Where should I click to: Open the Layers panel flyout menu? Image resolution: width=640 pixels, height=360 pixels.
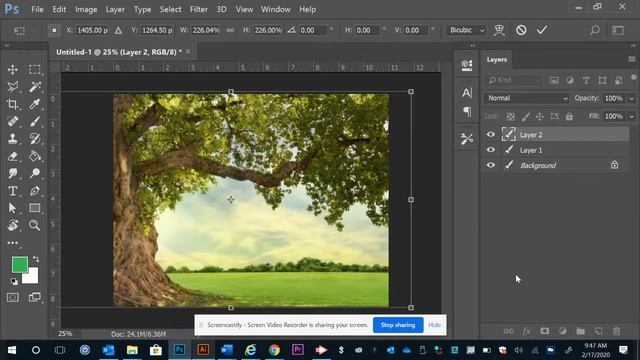(631, 59)
